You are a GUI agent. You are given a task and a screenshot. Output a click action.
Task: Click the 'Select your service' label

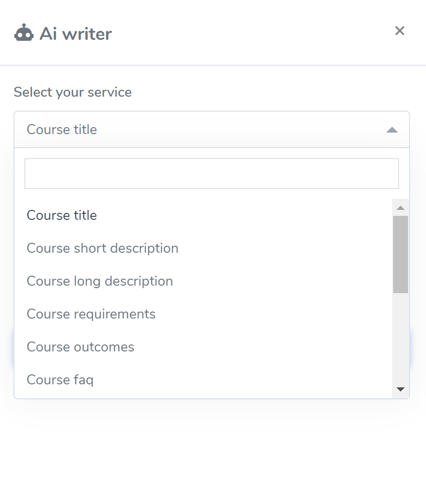[73, 92]
